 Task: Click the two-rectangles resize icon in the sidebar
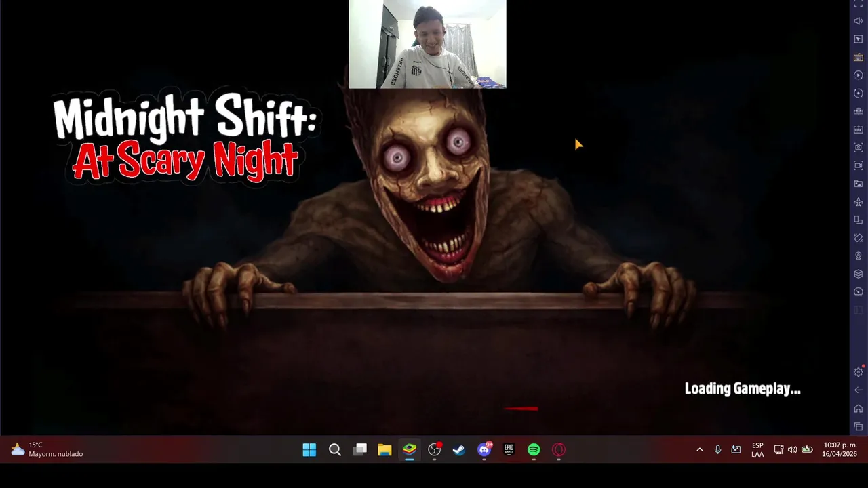tap(858, 220)
